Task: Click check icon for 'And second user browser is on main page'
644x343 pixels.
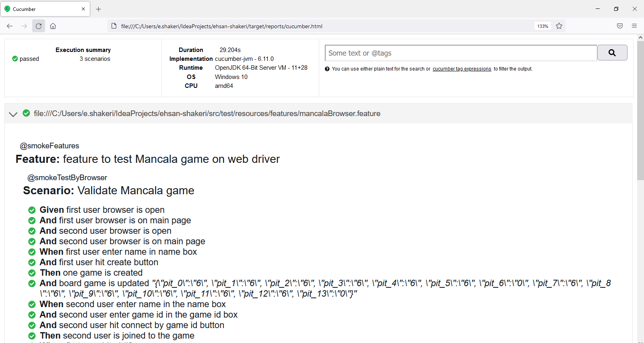Action: [32, 241]
